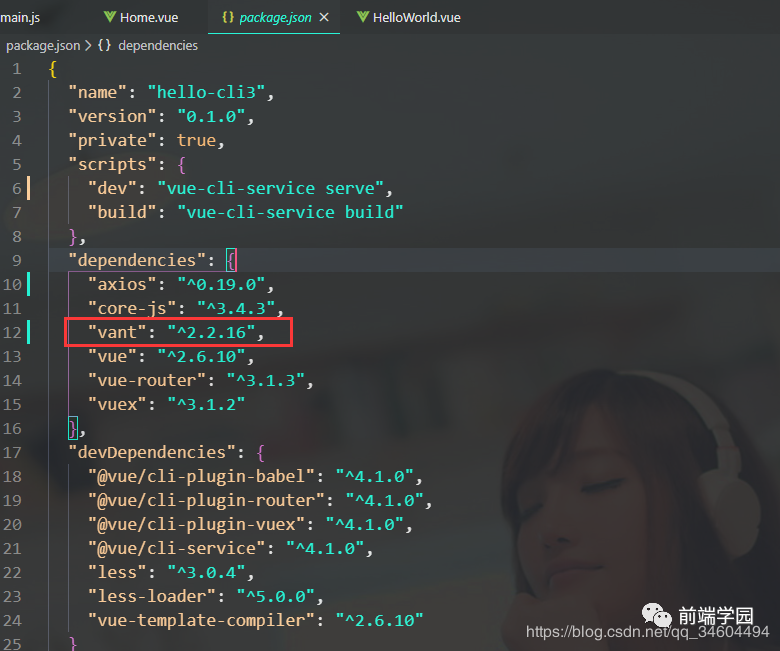Image resolution: width=780 pixels, height=651 pixels.
Task: Click the braces icon in breadcrumb bar
Action: click(105, 45)
